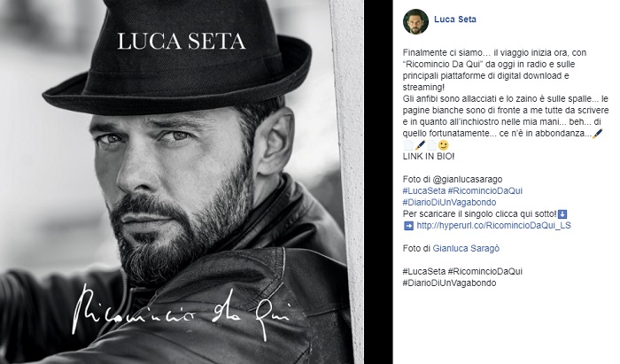Open the black-and-white album cover photo

[182, 182]
